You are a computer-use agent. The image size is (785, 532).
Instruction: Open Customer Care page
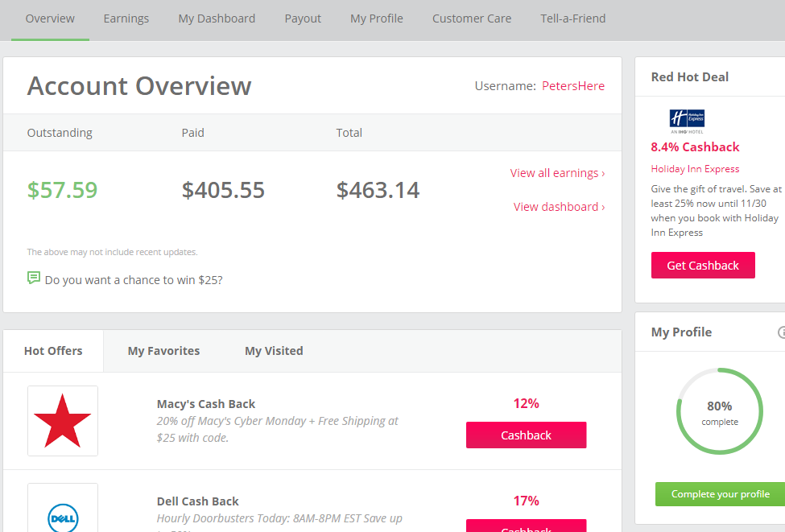coord(472,19)
